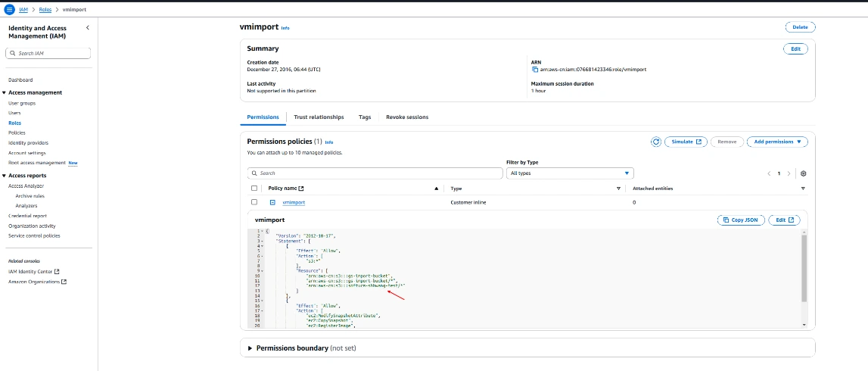Screen dimensions: 868x371
Task: Copy the role ARN with the copy icon
Action: click(535, 70)
